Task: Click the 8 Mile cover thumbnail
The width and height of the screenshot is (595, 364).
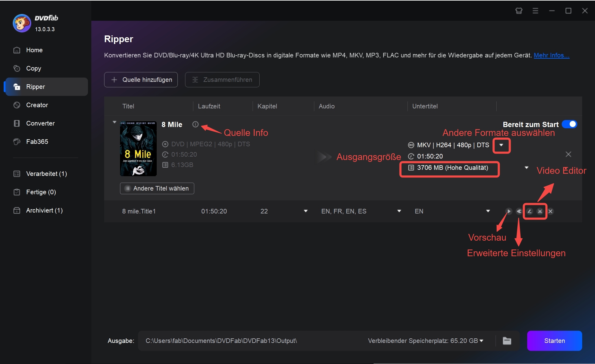Action: 138,148
